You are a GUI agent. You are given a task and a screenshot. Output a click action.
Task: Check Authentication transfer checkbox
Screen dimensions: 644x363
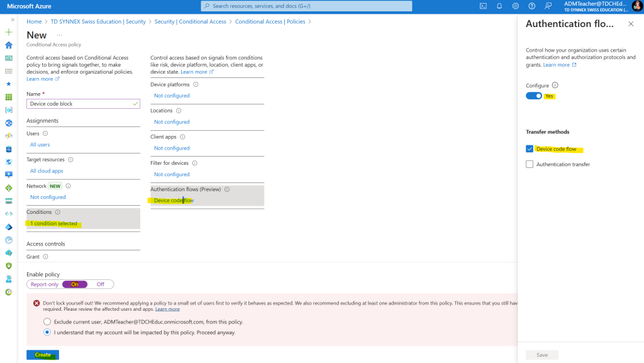(530, 164)
